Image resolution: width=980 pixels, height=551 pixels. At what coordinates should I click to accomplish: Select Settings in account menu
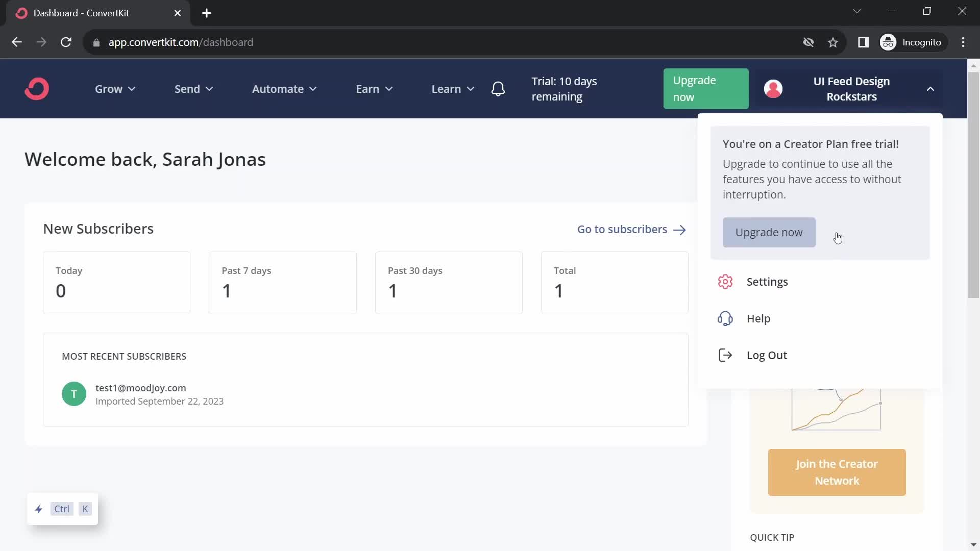pos(767,282)
